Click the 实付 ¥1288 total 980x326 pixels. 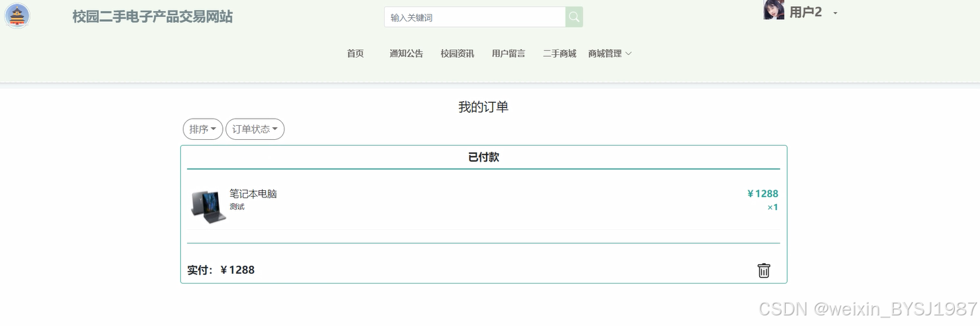[x=221, y=270]
